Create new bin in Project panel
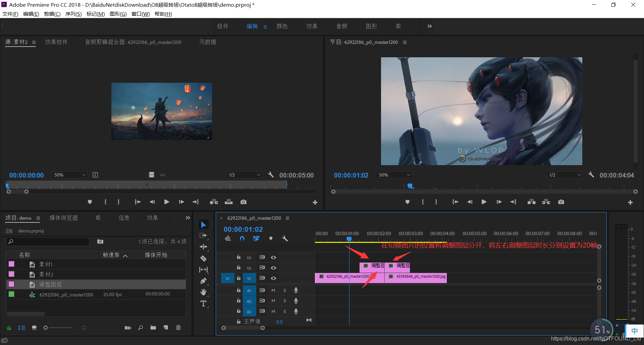 click(153, 328)
